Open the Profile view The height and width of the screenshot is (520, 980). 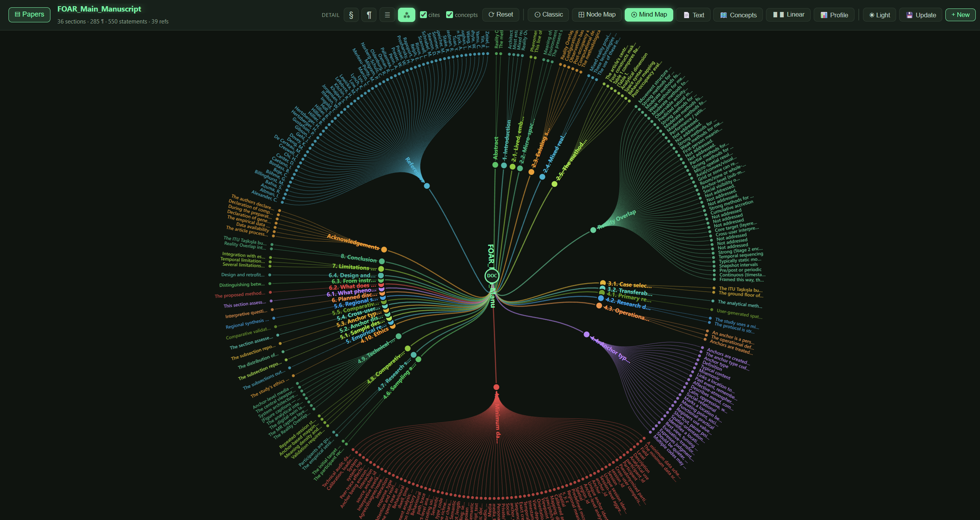(x=834, y=15)
